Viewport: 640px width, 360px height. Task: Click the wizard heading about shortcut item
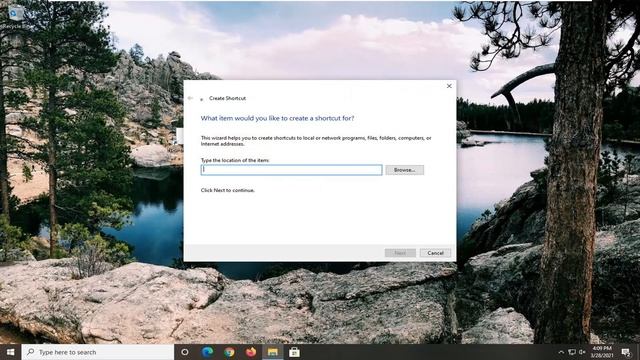tap(277, 118)
